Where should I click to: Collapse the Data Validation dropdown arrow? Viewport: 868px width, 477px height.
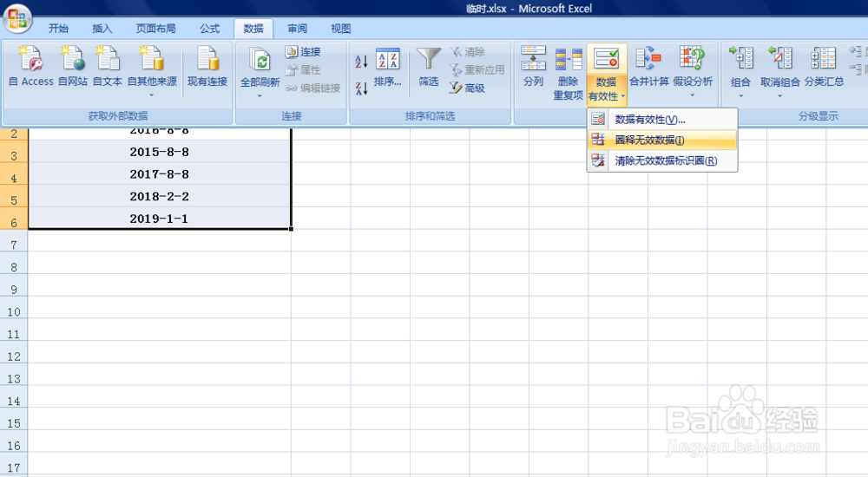point(623,96)
